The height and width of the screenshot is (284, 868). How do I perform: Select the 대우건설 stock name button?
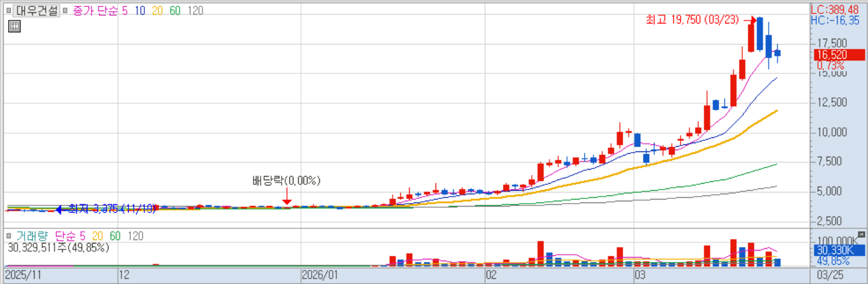[x=36, y=11]
